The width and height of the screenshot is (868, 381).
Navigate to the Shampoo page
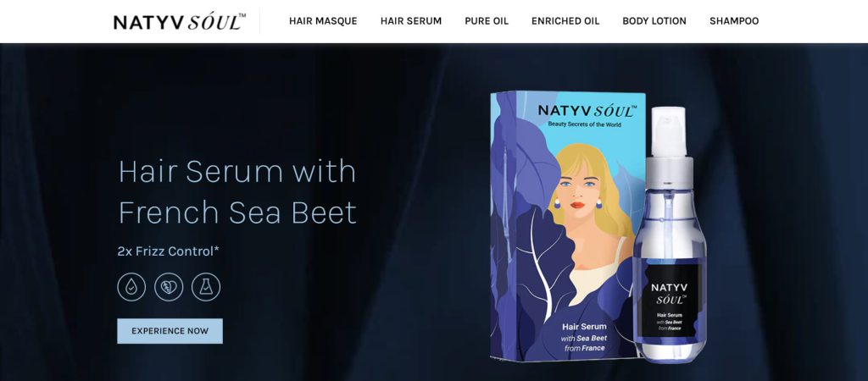[734, 21]
